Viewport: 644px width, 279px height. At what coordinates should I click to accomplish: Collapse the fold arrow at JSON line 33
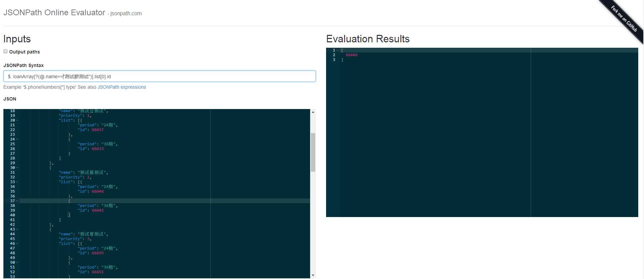(x=17, y=182)
